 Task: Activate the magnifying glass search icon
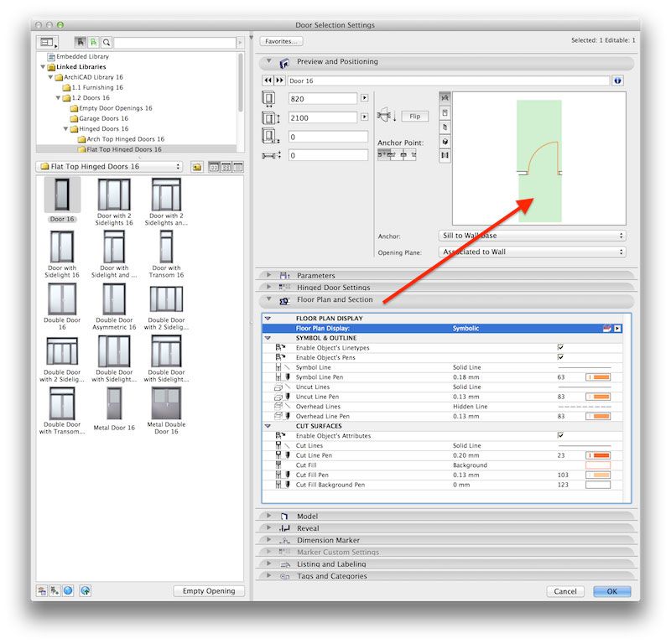point(107,42)
